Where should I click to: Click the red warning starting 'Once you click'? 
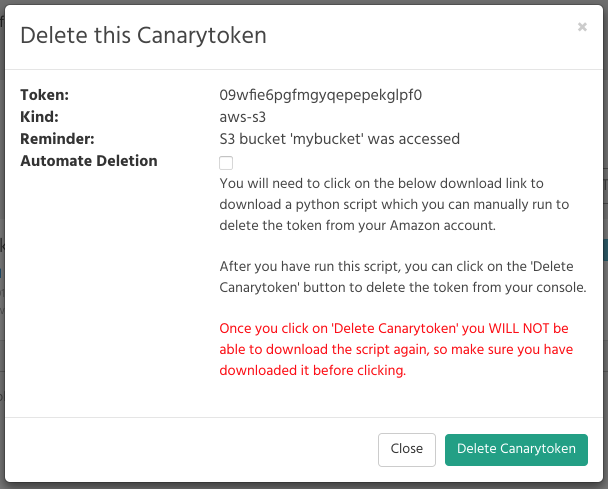[396, 349]
